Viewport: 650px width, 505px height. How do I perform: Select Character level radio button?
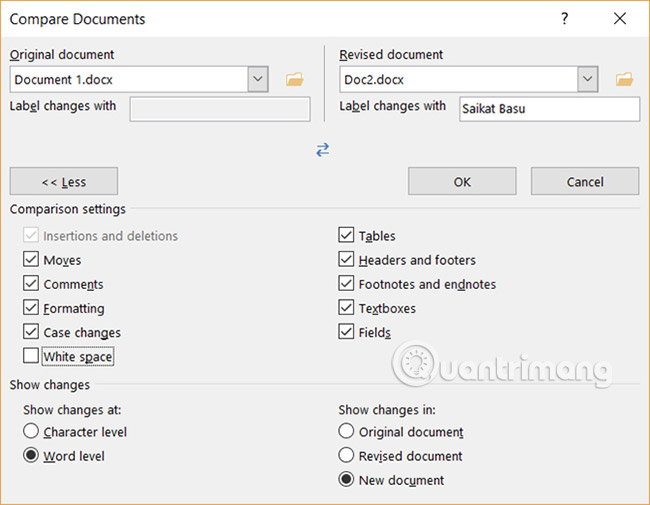(x=32, y=432)
